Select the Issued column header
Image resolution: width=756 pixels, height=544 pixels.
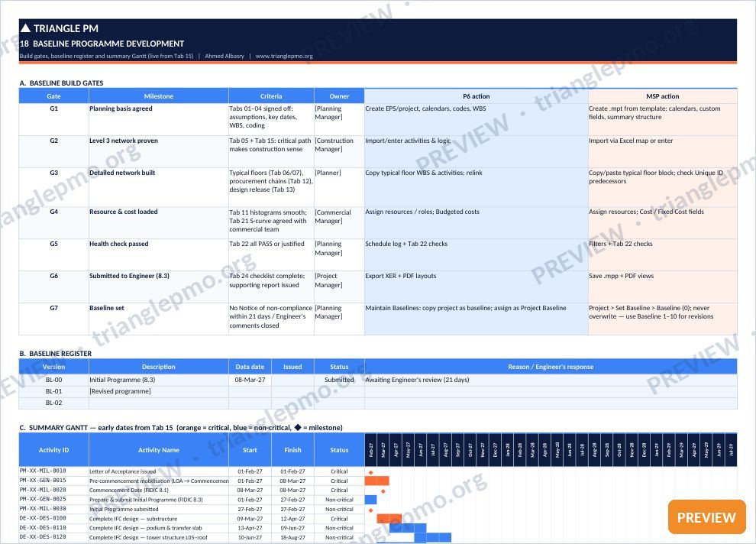tap(292, 367)
